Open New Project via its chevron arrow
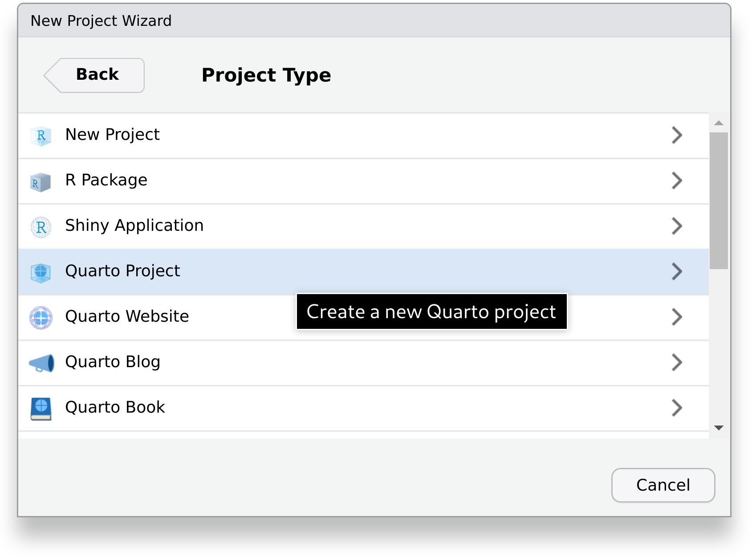This screenshot has height=557, width=756. (676, 135)
